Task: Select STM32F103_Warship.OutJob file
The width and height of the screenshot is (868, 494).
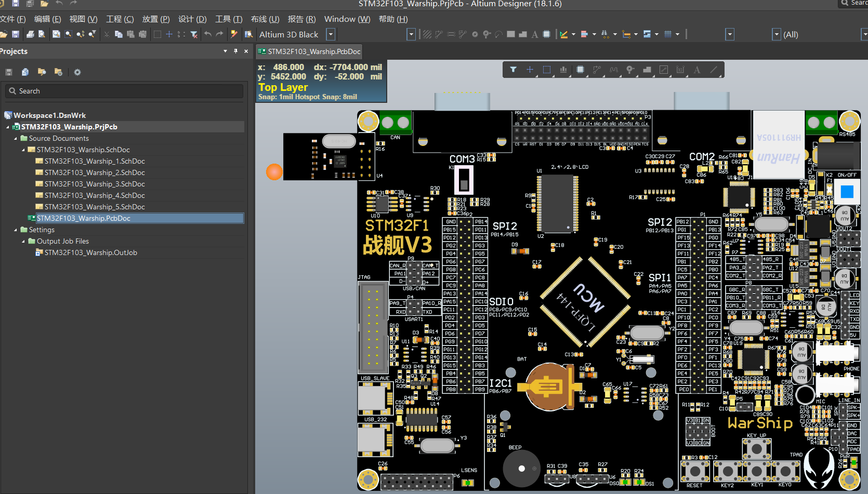Action: click(x=90, y=252)
